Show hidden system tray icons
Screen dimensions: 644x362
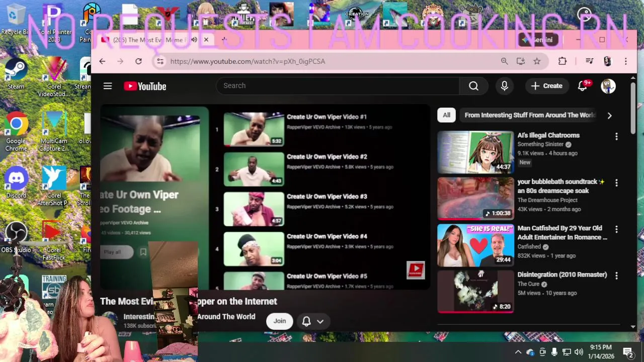point(518,352)
